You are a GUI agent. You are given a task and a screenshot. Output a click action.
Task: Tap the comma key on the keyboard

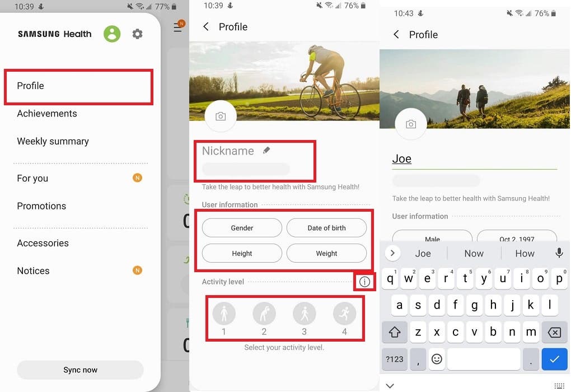[418, 359]
